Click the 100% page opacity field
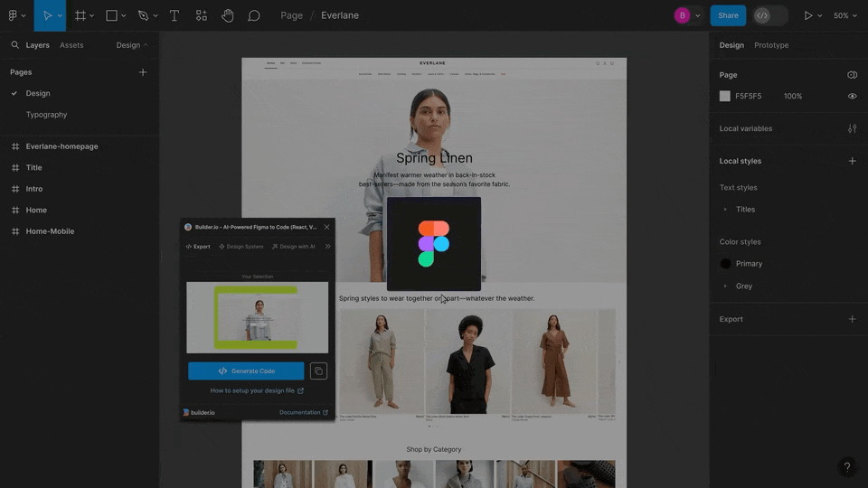868x488 pixels. (x=793, y=97)
